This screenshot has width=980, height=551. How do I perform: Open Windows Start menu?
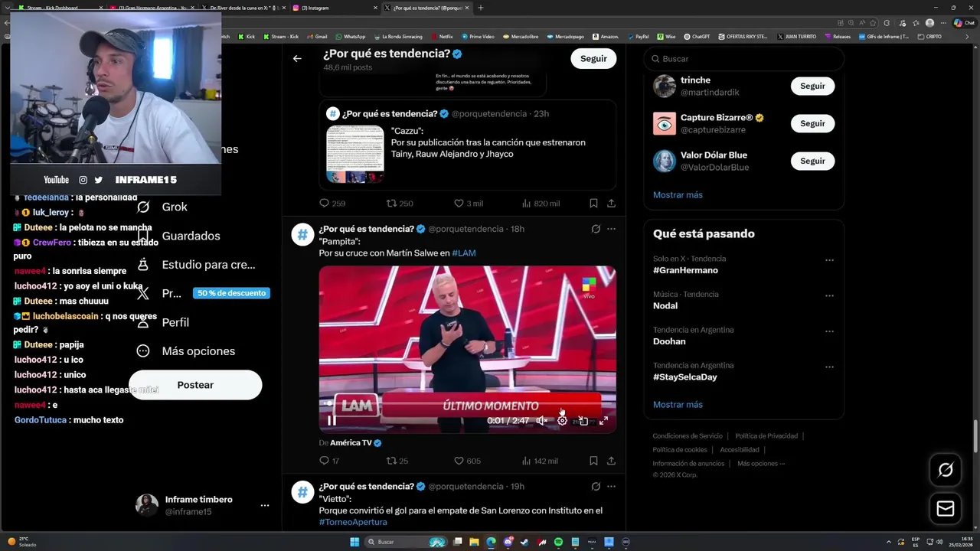pos(354,542)
